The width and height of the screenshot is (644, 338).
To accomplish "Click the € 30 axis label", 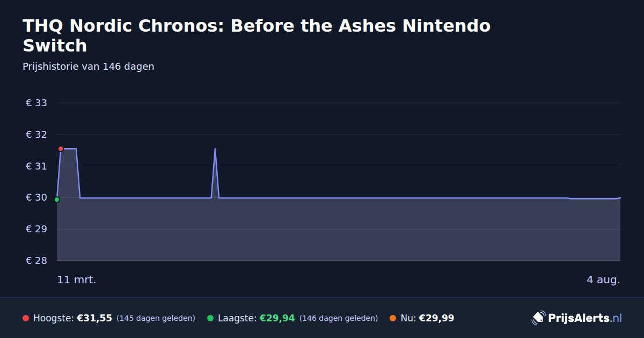I will [36, 197].
